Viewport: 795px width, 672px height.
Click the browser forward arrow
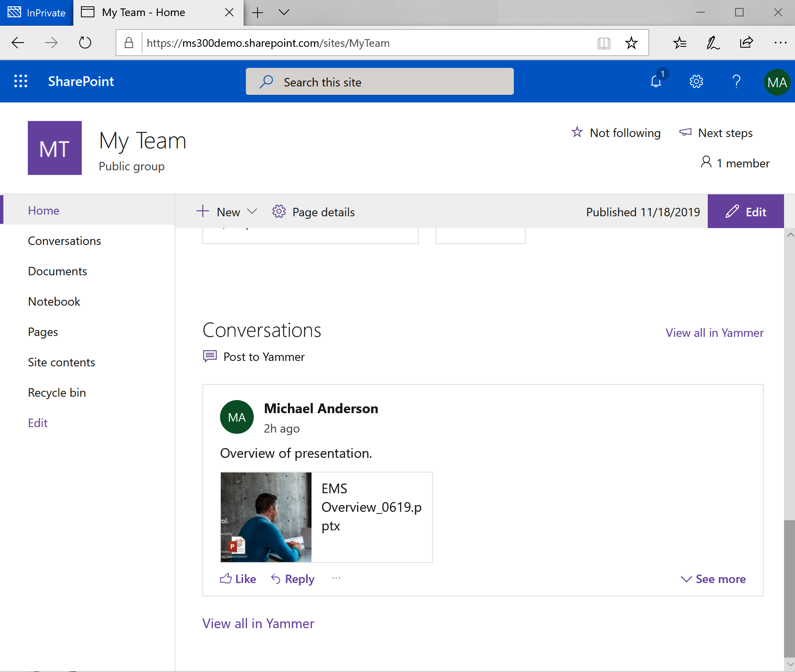point(51,43)
